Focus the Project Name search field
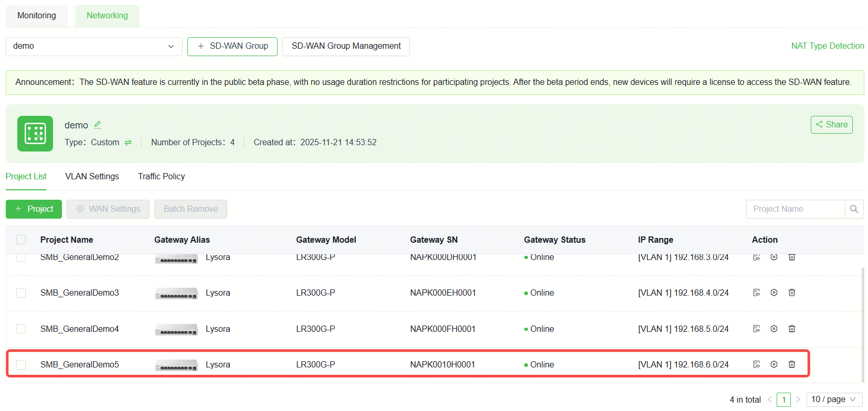 796,209
